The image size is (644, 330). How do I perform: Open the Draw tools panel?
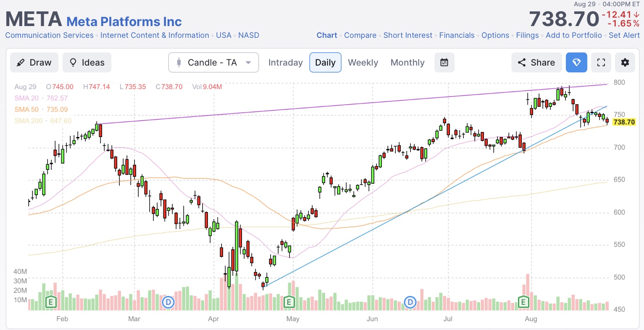pyautogui.click(x=34, y=63)
